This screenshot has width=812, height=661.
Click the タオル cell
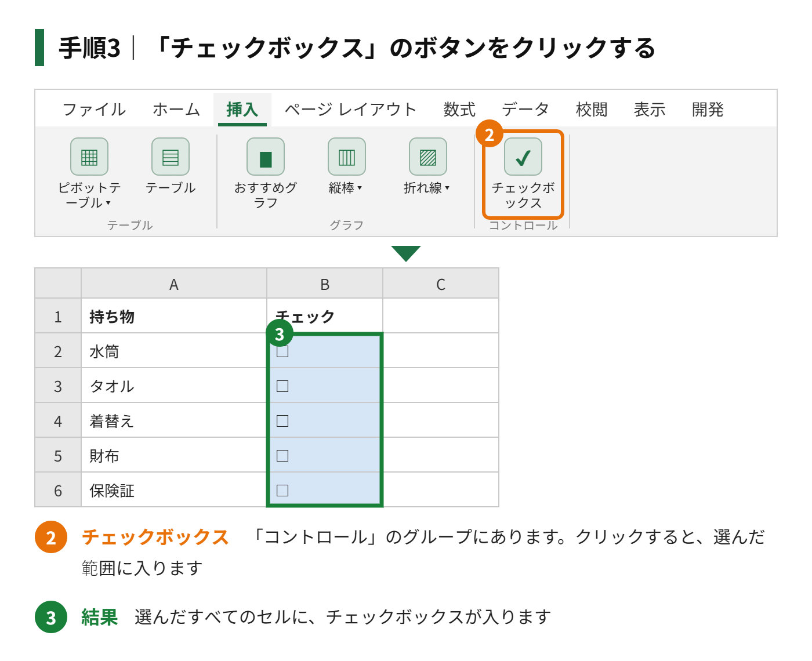(x=174, y=386)
